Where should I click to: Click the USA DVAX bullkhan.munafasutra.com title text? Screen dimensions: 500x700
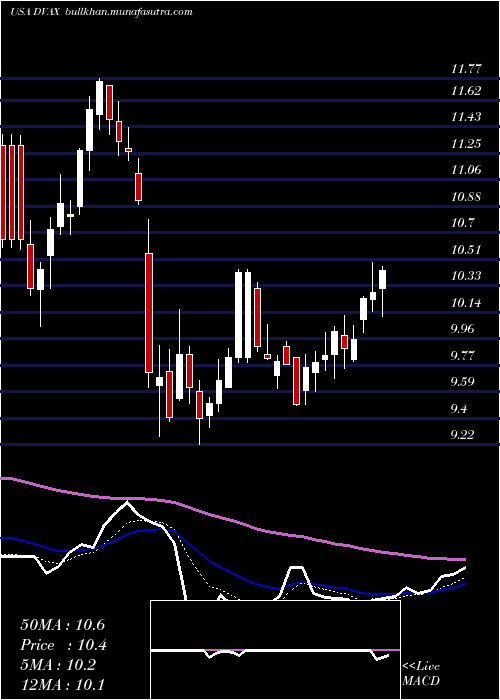[102, 12]
